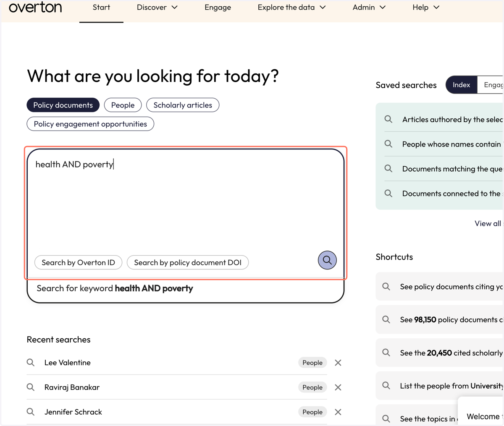Viewport: 504px width, 426px height.
Task: Remove Raviraj Banakar recent search
Action: click(x=338, y=387)
